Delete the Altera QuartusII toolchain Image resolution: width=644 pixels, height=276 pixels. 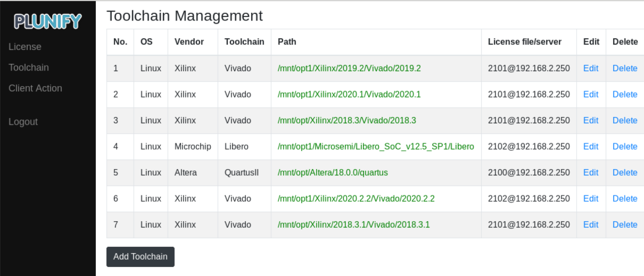pyautogui.click(x=625, y=172)
